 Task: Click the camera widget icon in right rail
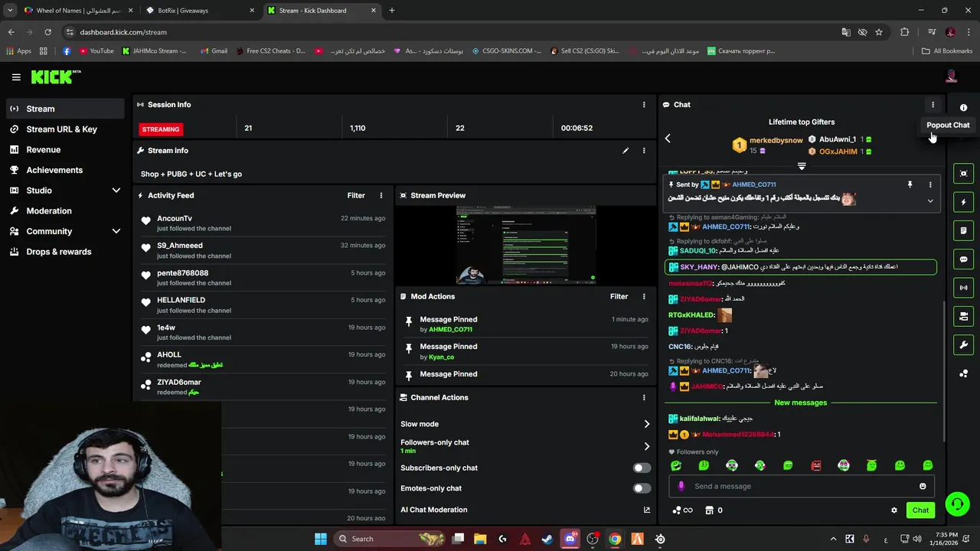pos(963,316)
